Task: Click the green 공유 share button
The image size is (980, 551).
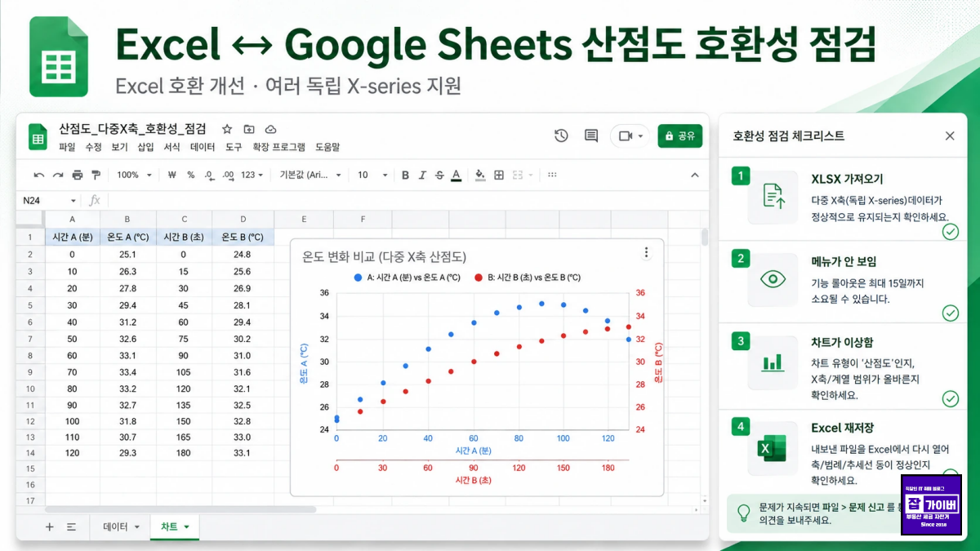Action: [x=679, y=136]
